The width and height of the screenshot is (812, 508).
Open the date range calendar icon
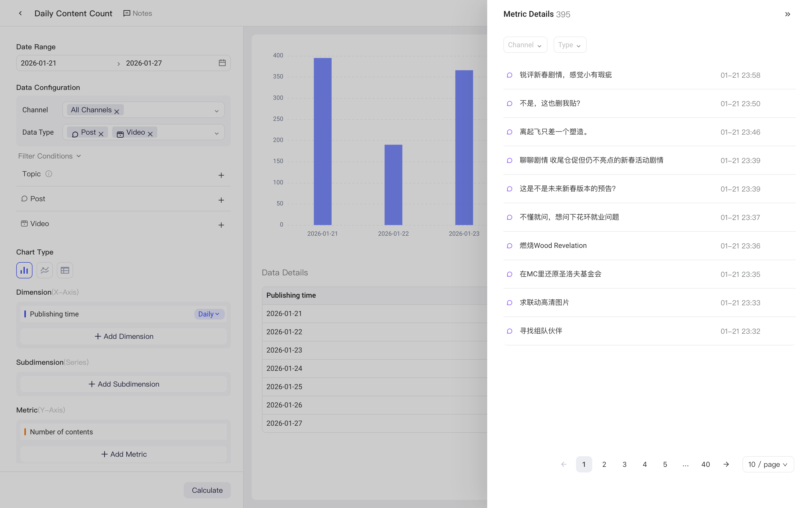(x=222, y=63)
